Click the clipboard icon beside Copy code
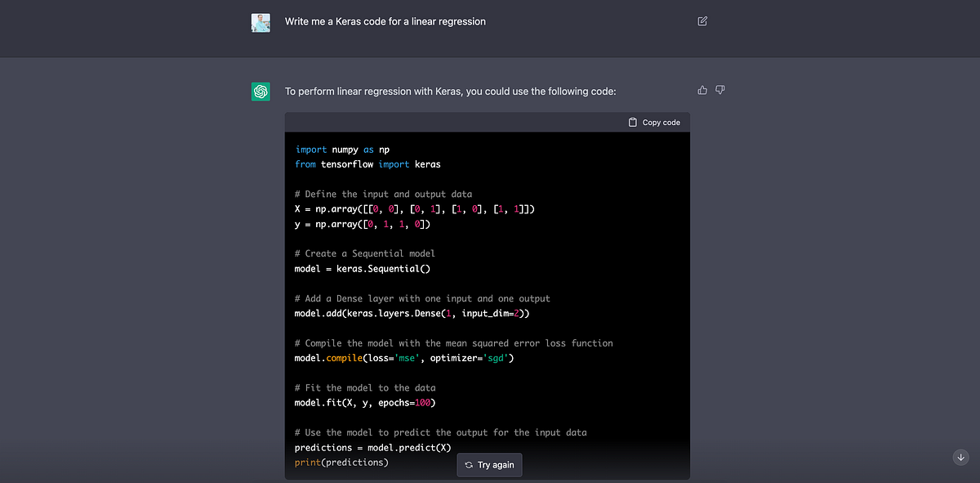Screen dimensions: 980x483 click(633, 121)
